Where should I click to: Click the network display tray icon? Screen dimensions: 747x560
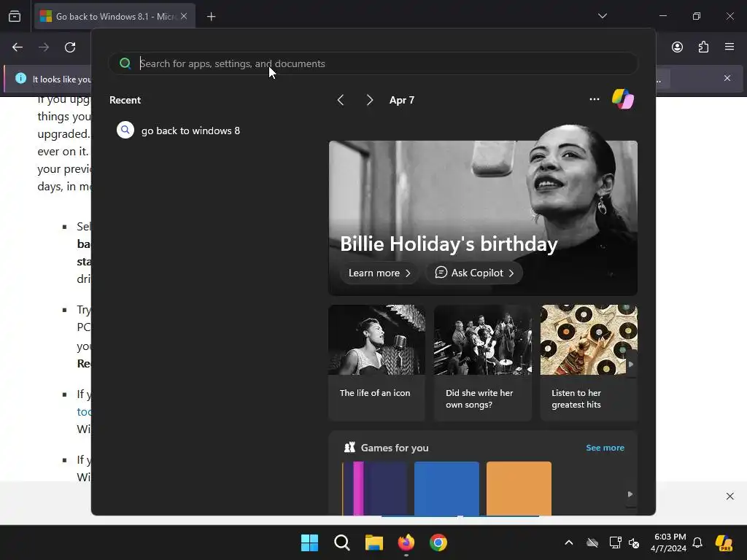(x=615, y=542)
